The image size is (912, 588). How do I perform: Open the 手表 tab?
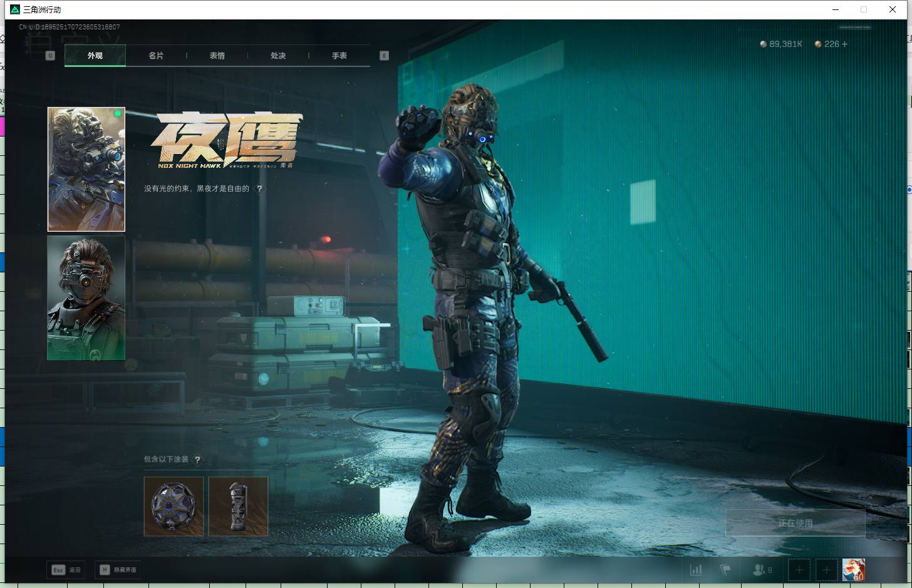coord(339,56)
